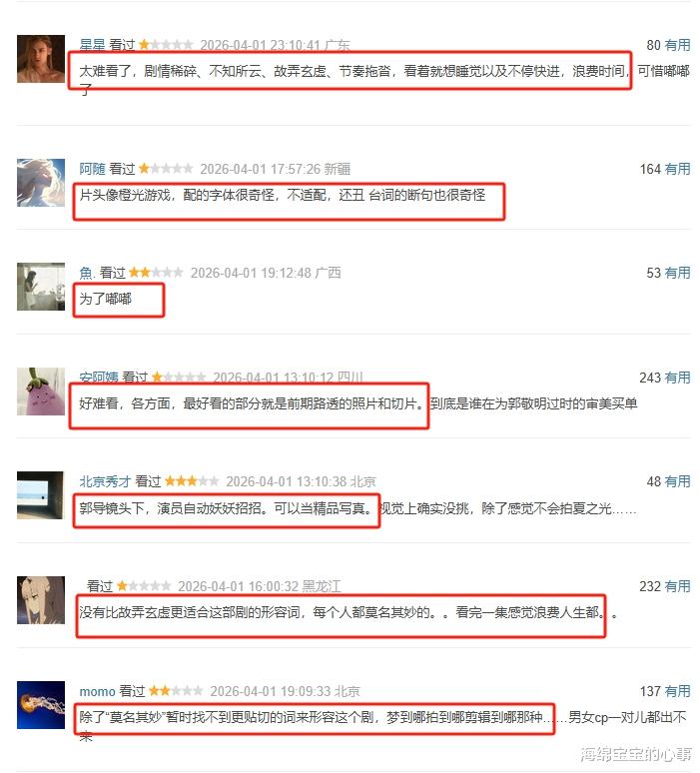Open the jellyfish avatar of momo

(x=41, y=705)
